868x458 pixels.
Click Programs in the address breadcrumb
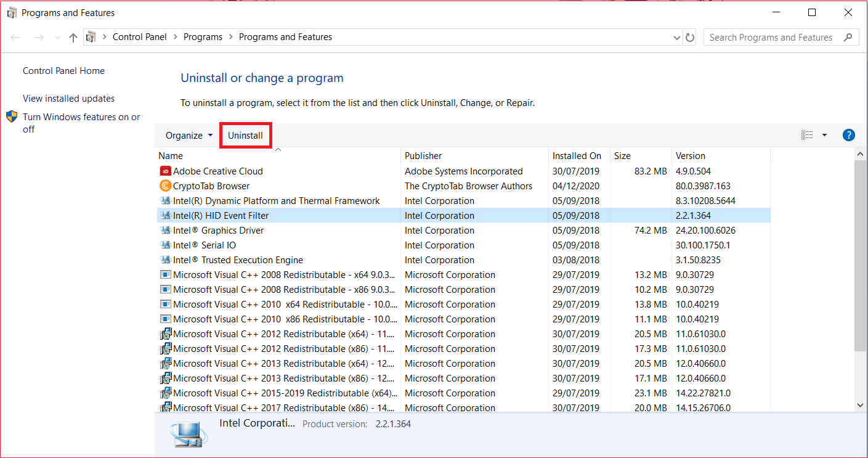tap(203, 37)
